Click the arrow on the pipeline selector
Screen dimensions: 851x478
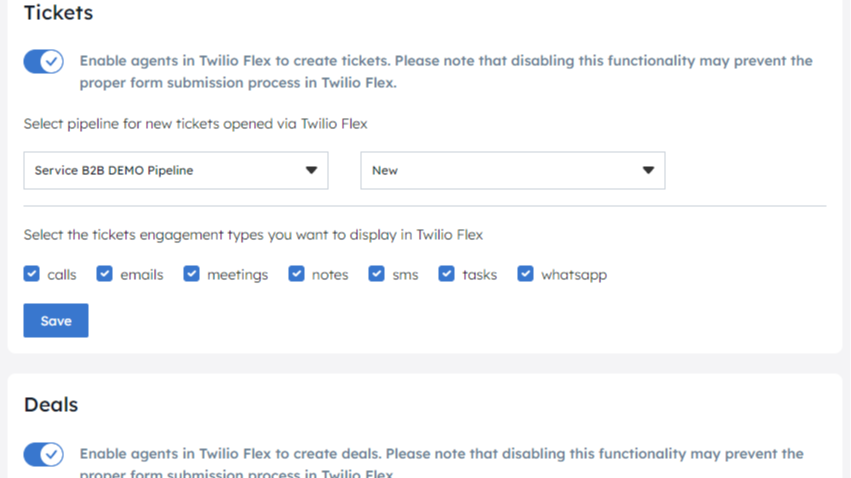(311, 171)
